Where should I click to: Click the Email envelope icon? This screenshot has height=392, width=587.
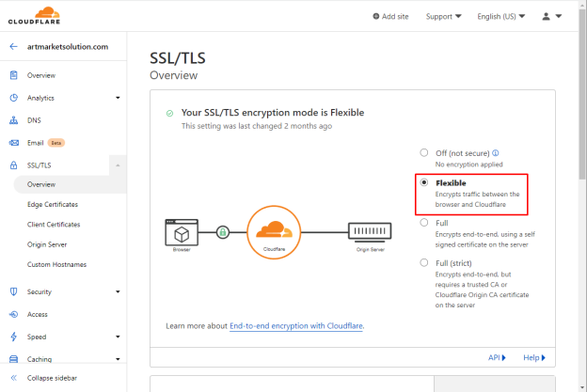point(13,143)
